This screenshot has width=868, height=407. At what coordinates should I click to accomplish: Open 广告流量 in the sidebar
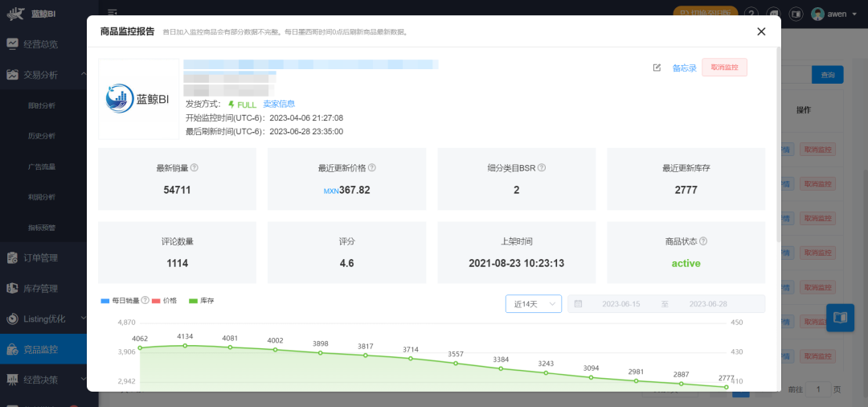[42, 166]
